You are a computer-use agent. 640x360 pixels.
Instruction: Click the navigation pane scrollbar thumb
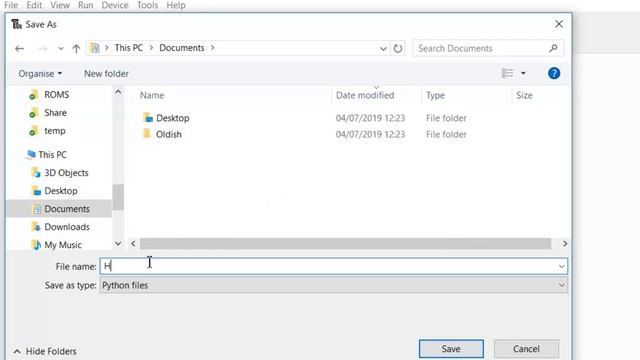click(x=118, y=197)
